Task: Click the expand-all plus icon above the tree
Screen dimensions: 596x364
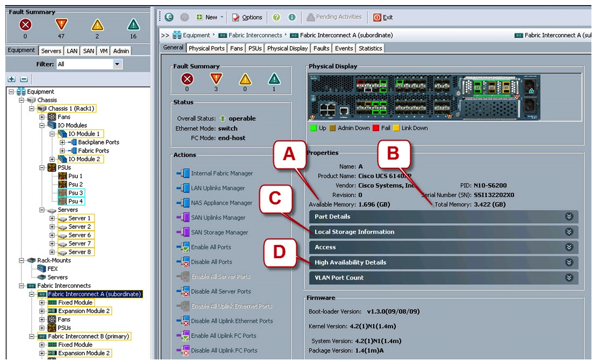Action: pos(12,79)
